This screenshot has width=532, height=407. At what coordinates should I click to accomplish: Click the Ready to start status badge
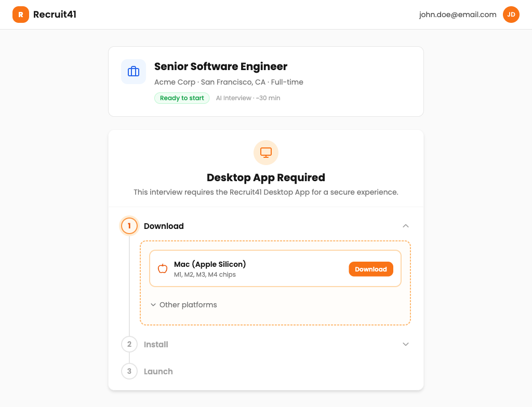click(182, 98)
